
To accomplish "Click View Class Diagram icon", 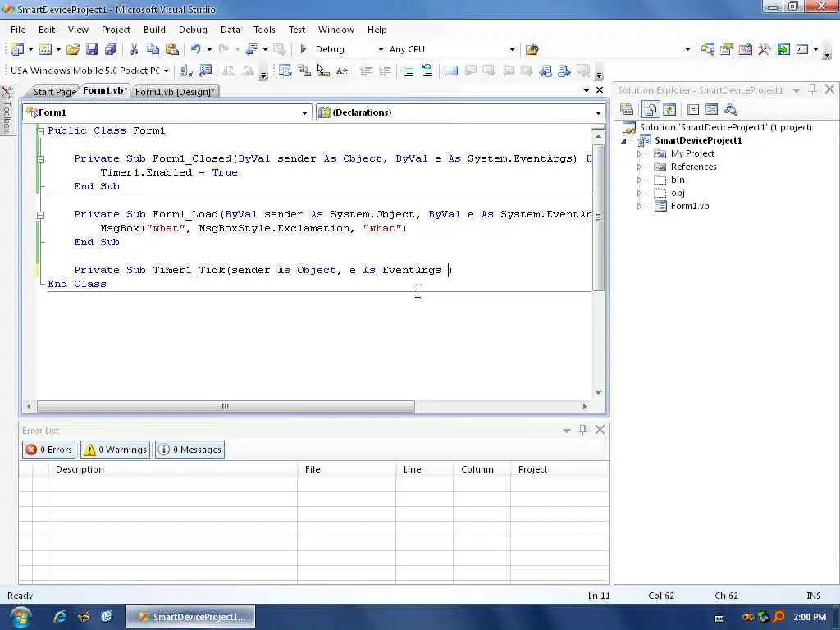I will coord(730,110).
